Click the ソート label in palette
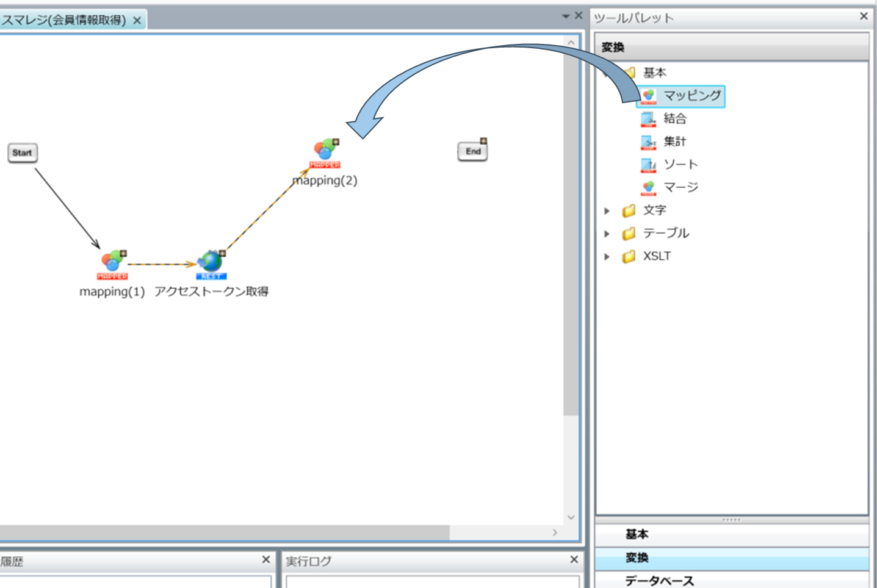877x588 pixels. tap(680, 165)
